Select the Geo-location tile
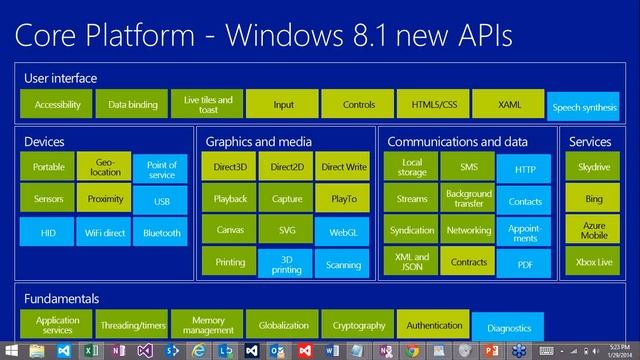640x360 pixels. tap(104, 166)
